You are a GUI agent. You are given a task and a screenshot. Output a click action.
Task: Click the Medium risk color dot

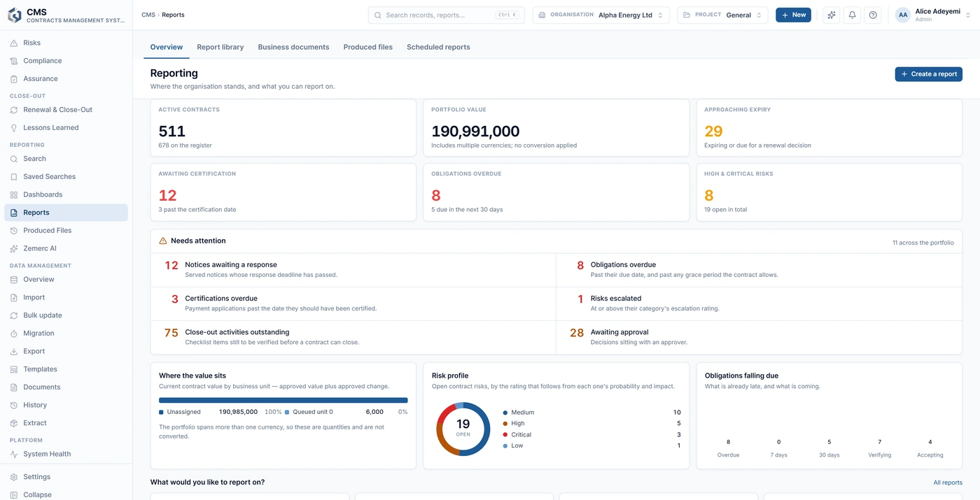[x=505, y=413]
